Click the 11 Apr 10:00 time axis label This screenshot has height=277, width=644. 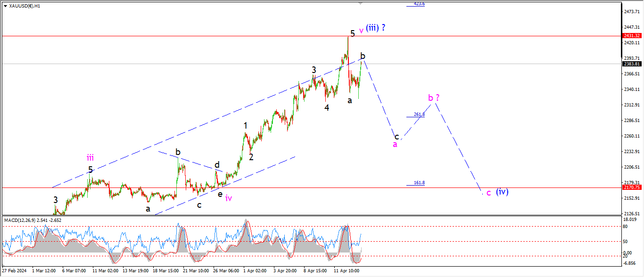coord(347,271)
